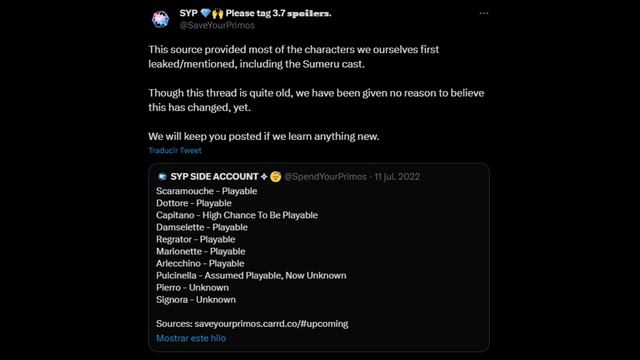640x360 pixels.
Task: Open the three-dot more options menu
Action: [x=484, y=13]
